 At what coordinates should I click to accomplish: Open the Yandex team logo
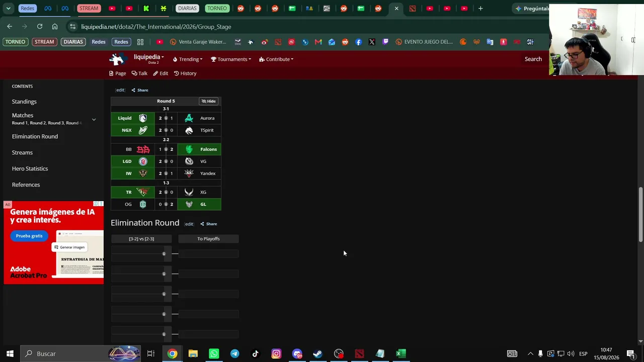[189, 173]
